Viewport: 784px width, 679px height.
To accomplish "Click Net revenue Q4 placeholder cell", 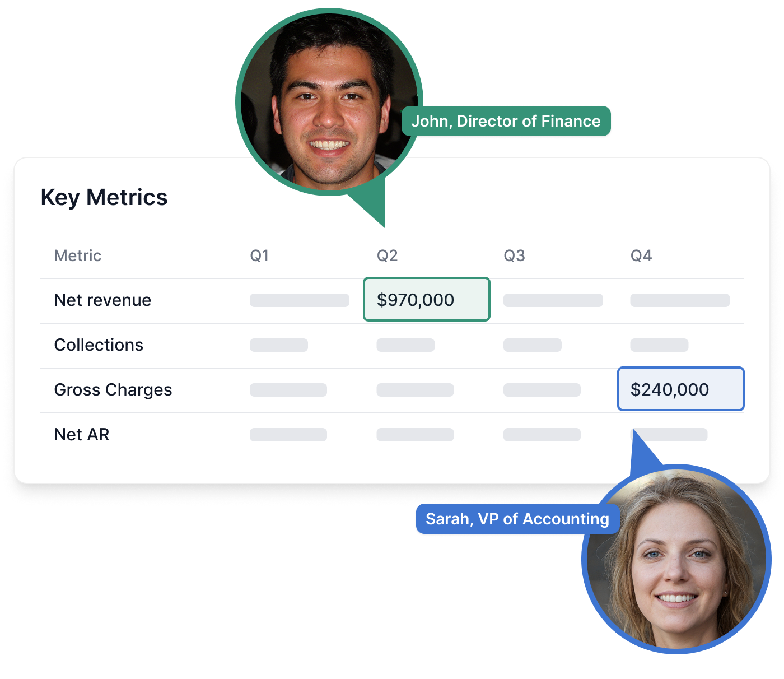I will point(680,300).
